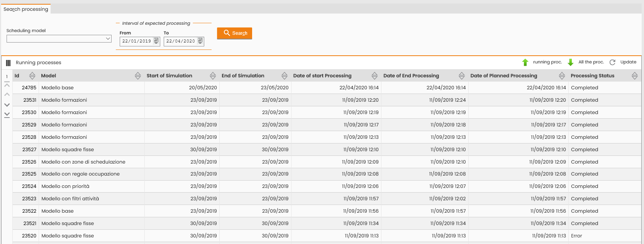Jump to first page using top arrow
The height and width of the screenshot is (244, 644).
tap(7, 84)
